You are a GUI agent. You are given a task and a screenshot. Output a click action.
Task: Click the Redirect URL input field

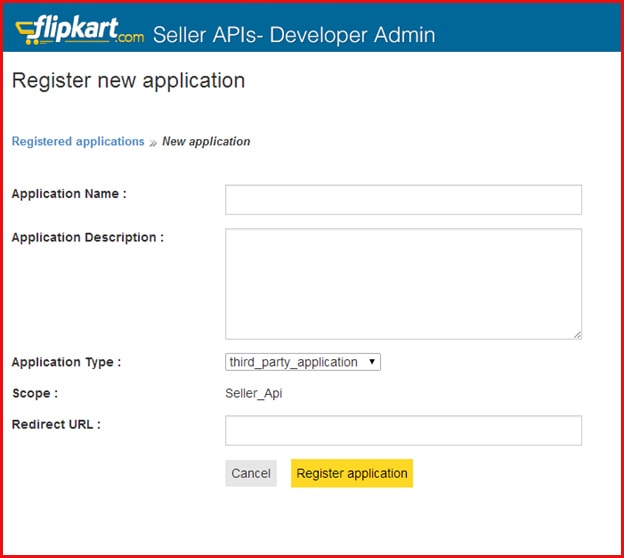pyautogui.click(x=403, y=431)
